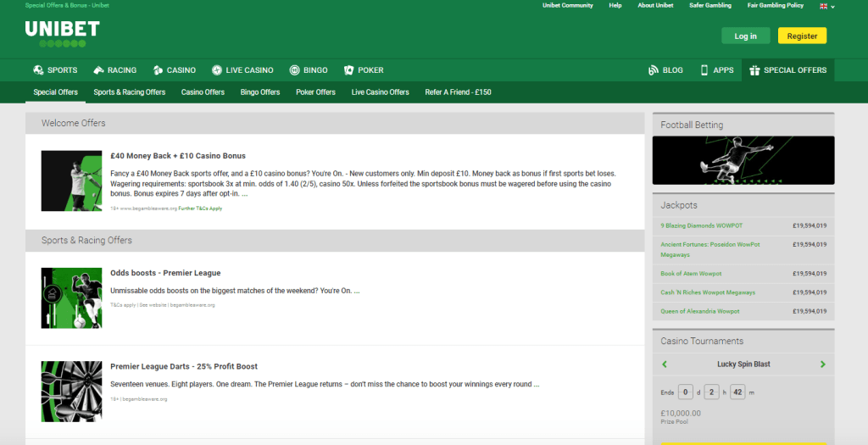Switch to Live Casino Offers tab
Viewport: 868px width, 445px height.
pos(381,92)
